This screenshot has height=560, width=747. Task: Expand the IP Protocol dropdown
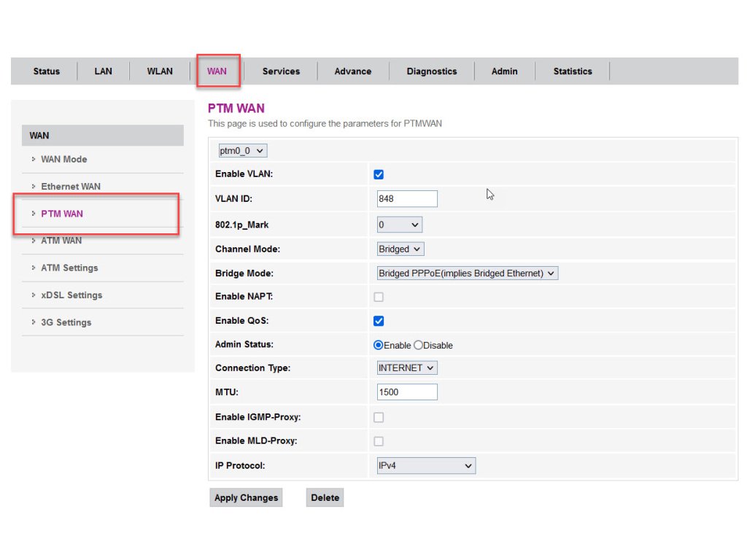[426, 466]
